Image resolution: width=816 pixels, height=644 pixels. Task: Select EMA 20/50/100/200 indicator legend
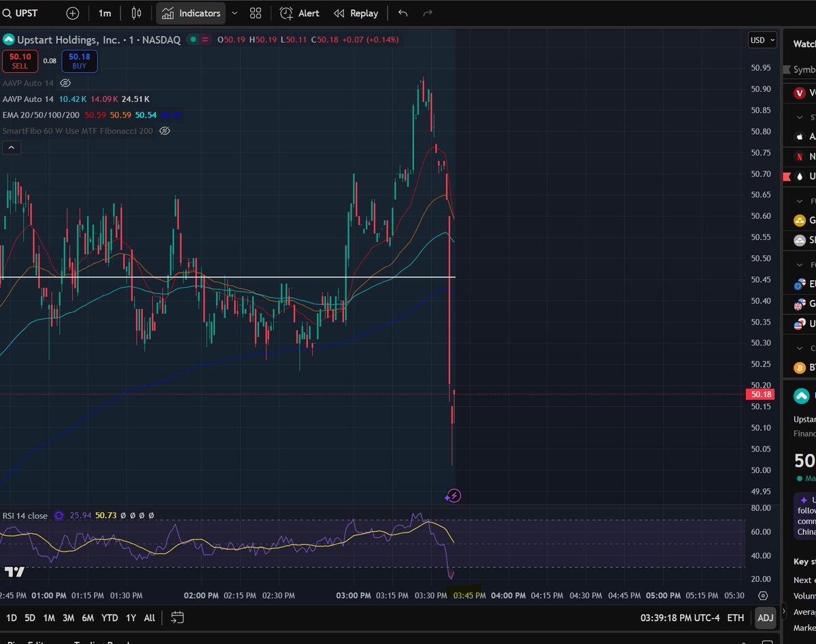click(x=41, y=115)
